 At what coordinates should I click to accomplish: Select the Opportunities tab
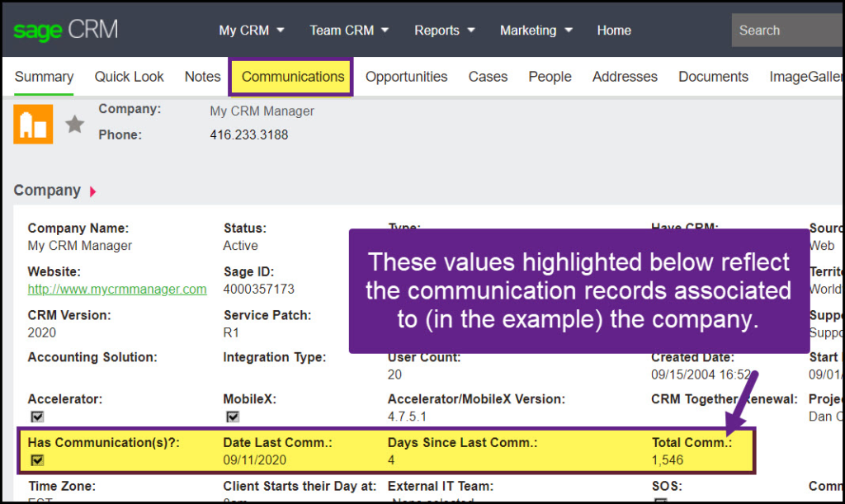(x=406, y=77)
